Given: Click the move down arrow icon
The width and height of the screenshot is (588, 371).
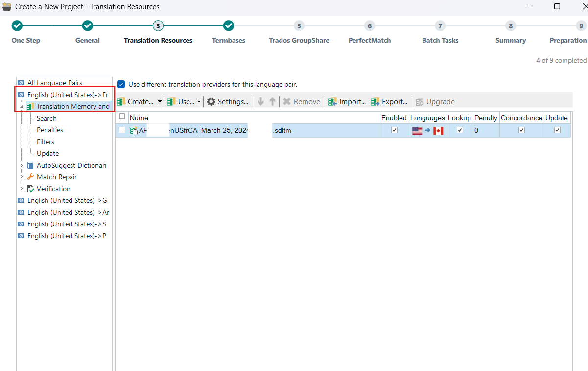Looking at the screenshot, I should coord(260,101).
